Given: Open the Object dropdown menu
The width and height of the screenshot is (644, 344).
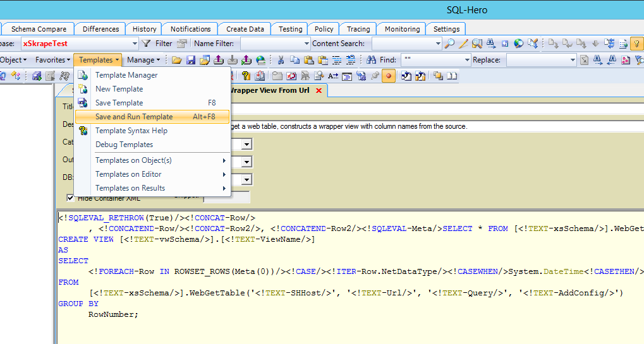Looking at the screenshot, I should pyautogui.click(x=13, y=60).
